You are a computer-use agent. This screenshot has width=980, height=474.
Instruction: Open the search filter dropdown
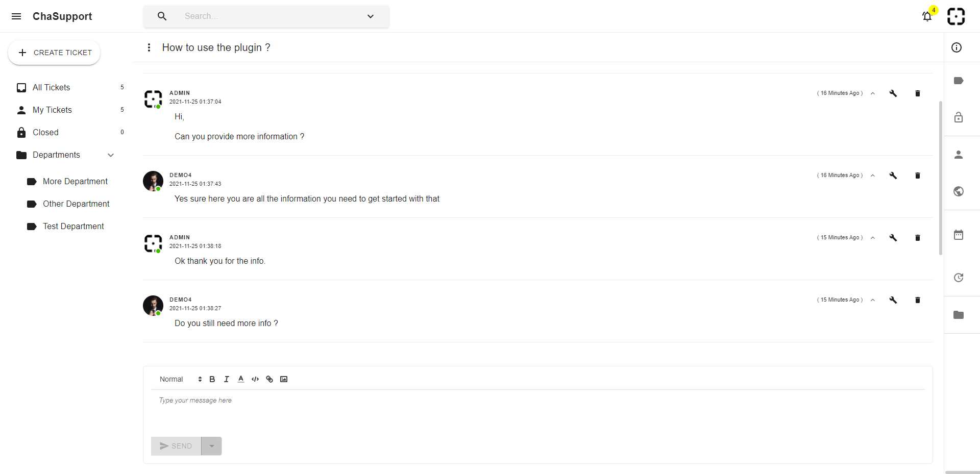click(370, 16)
